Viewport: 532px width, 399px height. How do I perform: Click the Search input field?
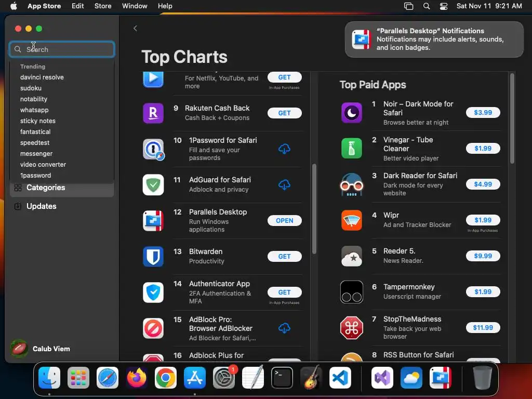[62, 49]
